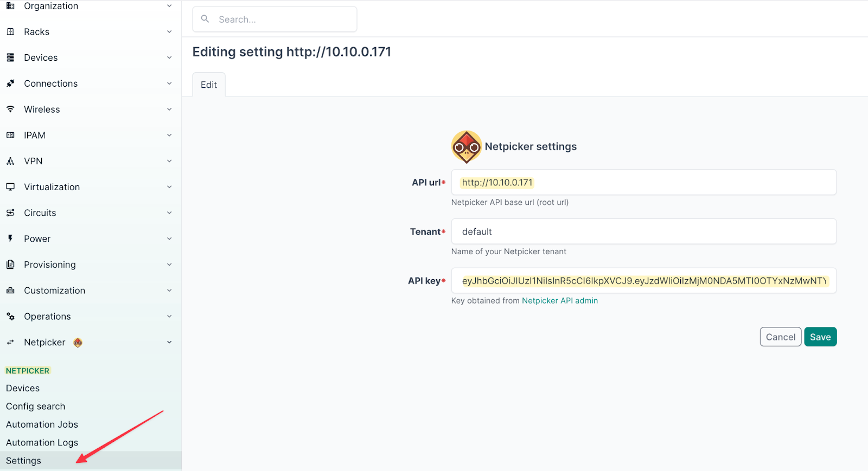This screenshot has height=471, width=868.
Task: Open the Edit tab
Action: pyautogui.click(x=209, y=85)
